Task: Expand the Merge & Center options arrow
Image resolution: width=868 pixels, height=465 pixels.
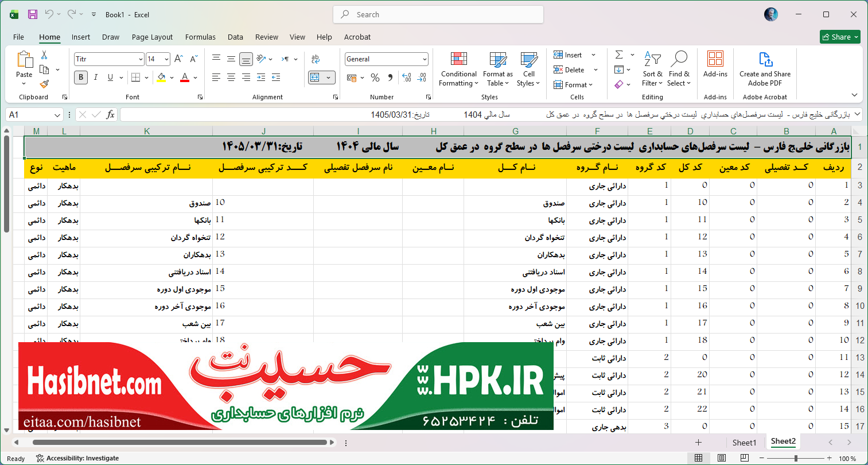Action: point(329,77)
